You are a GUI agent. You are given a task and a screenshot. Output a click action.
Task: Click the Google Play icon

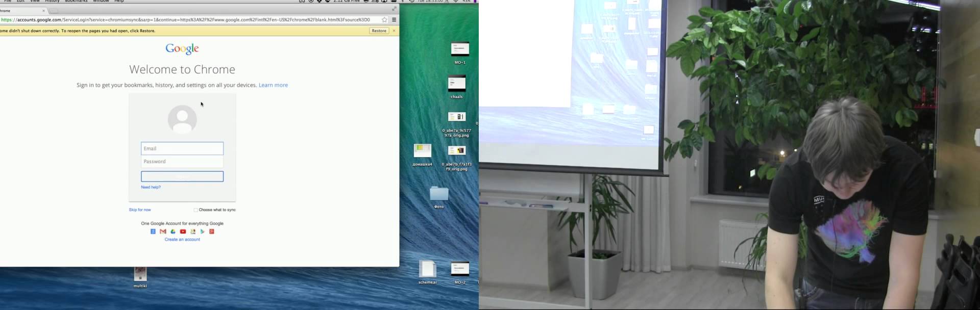point(202,231)
